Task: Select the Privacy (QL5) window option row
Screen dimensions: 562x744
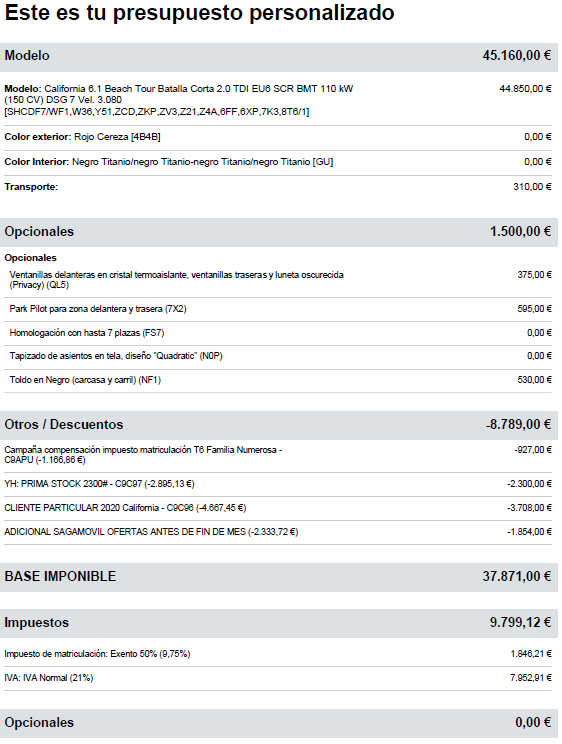Action: (278, 280)
